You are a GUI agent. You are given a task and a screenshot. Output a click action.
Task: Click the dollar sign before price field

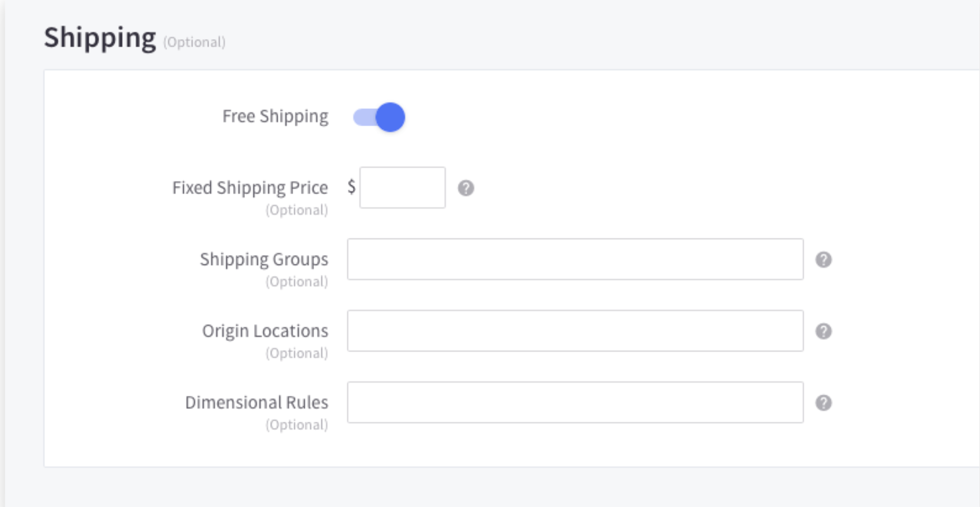click(351, 187)
